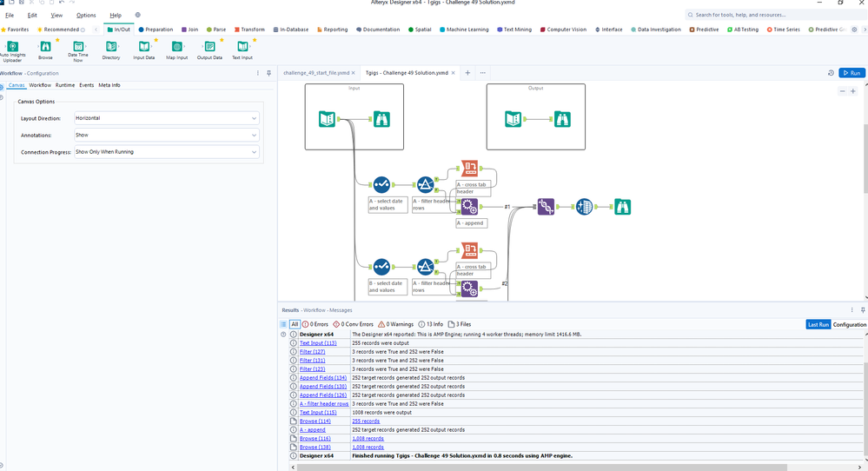Open the Text Input (113) link
This screenshot has height=471, width=868.
coord(318,343)
